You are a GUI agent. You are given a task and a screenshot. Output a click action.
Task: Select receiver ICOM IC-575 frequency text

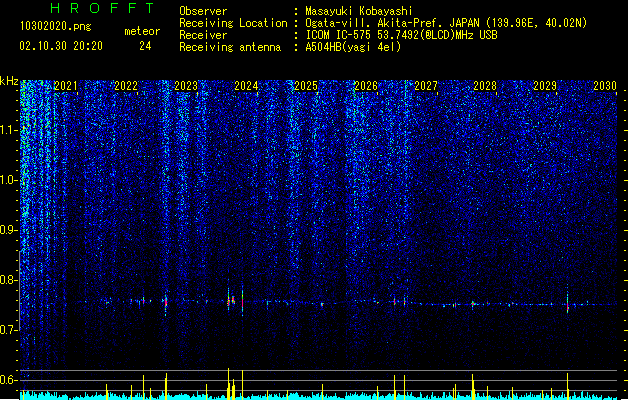[401, 35]
